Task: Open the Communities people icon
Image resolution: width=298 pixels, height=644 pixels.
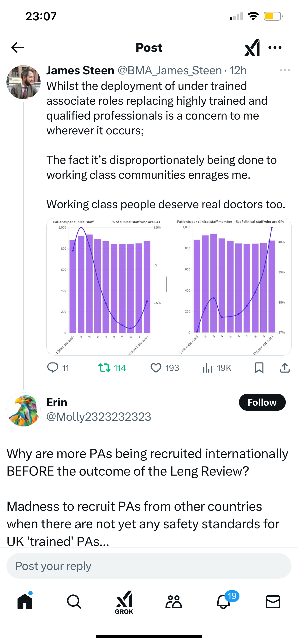Action: tap(173, 602)
